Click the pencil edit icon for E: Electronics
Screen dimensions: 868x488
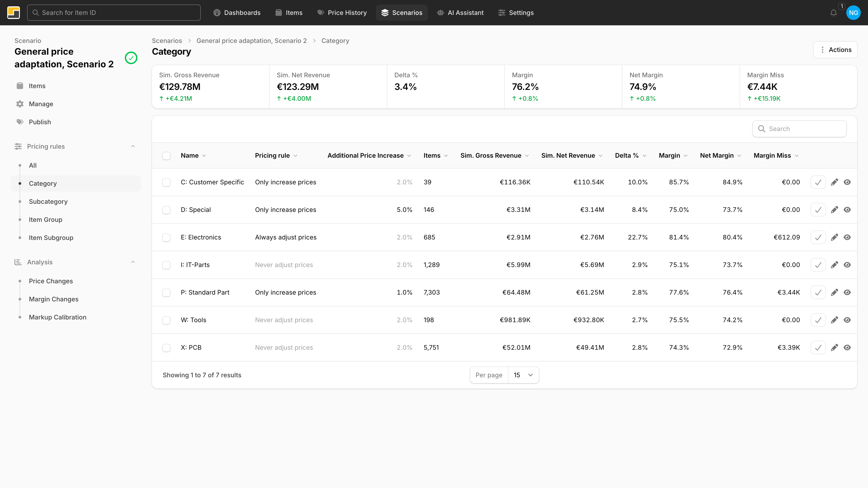click(x=834, y=237)
